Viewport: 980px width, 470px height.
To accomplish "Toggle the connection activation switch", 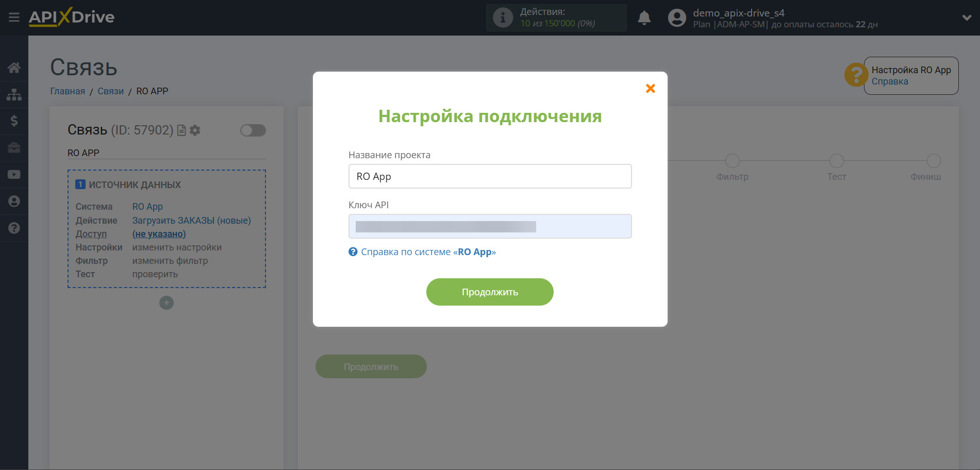I will pos(253,130).
